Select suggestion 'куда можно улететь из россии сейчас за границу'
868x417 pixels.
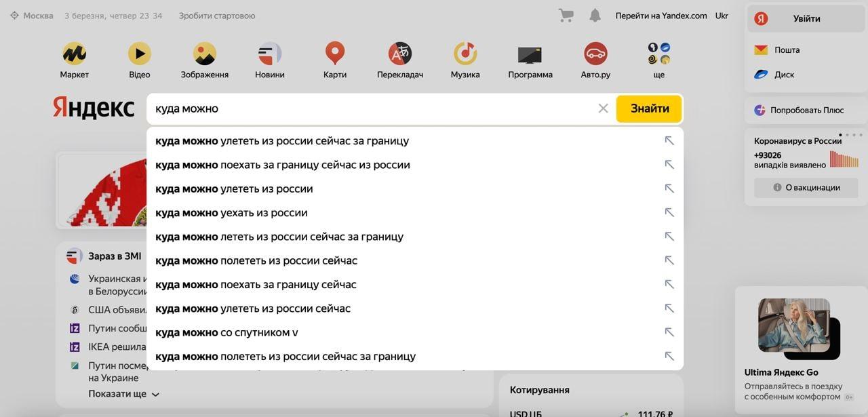pyautogui.click(x=415, y=141)
